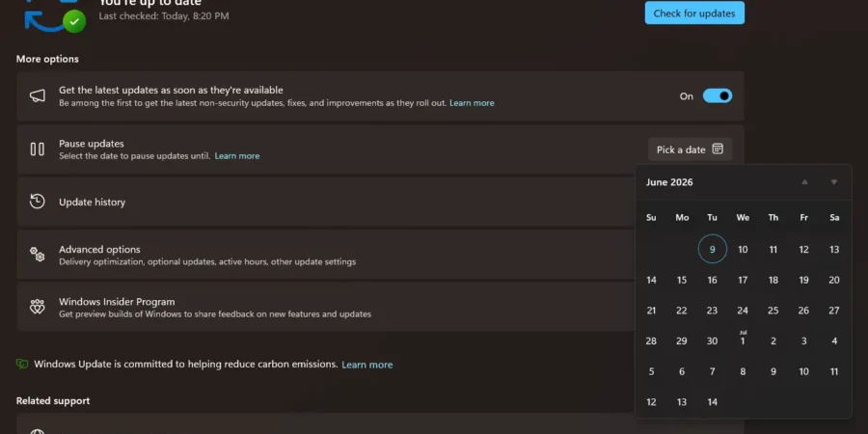The image size is (868, 434).
Task: Select June 9 highlighted date
Action: (x=713, y=249)
